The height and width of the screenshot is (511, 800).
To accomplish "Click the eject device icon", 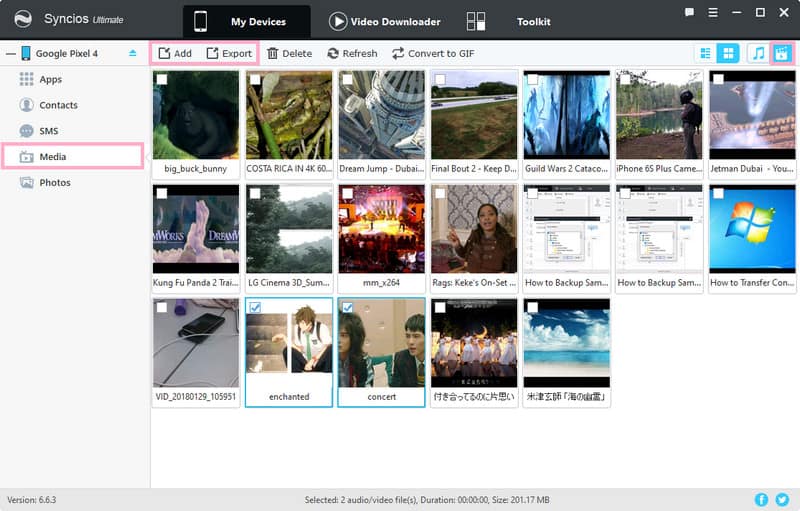I will pyautogui.click(x=133, y=53).
